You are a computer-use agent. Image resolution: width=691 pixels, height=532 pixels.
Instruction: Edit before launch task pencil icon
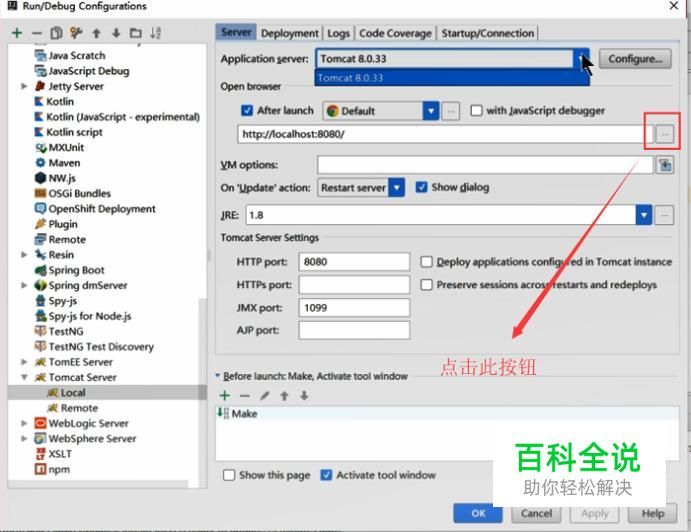tap(264, 395)
